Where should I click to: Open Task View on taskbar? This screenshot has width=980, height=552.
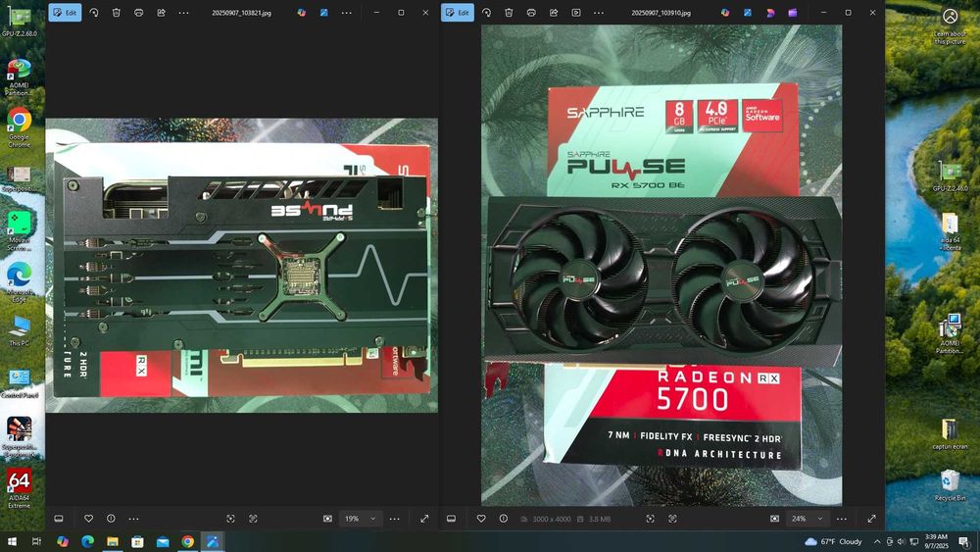tap(36, 541)
